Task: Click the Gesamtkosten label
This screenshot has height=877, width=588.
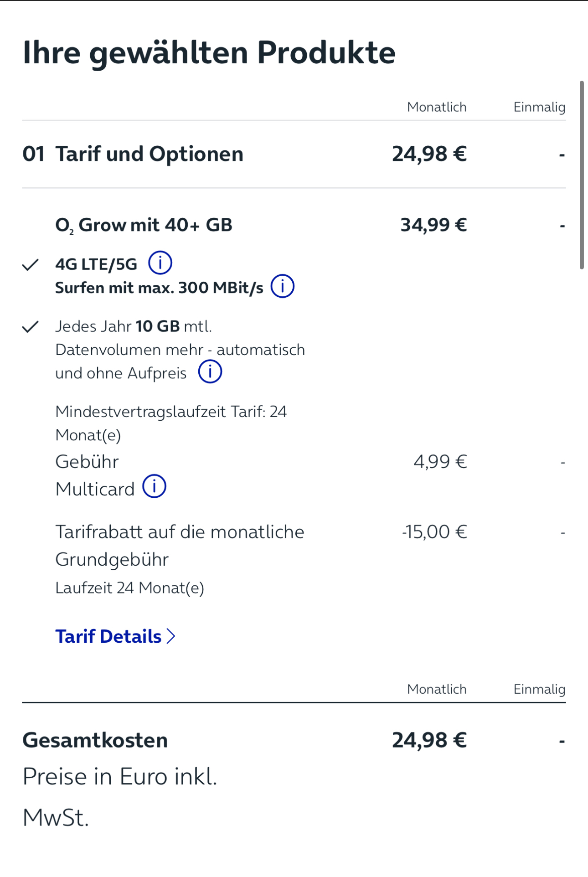Action: (95, 740)
